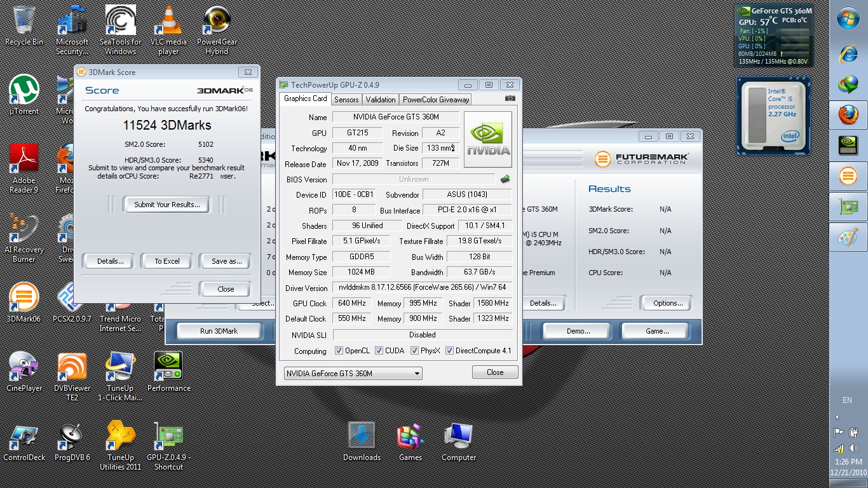Click the Intel Core i5 CPU gadget
This screenshot has width=868, height=488.
pos(774,117)
